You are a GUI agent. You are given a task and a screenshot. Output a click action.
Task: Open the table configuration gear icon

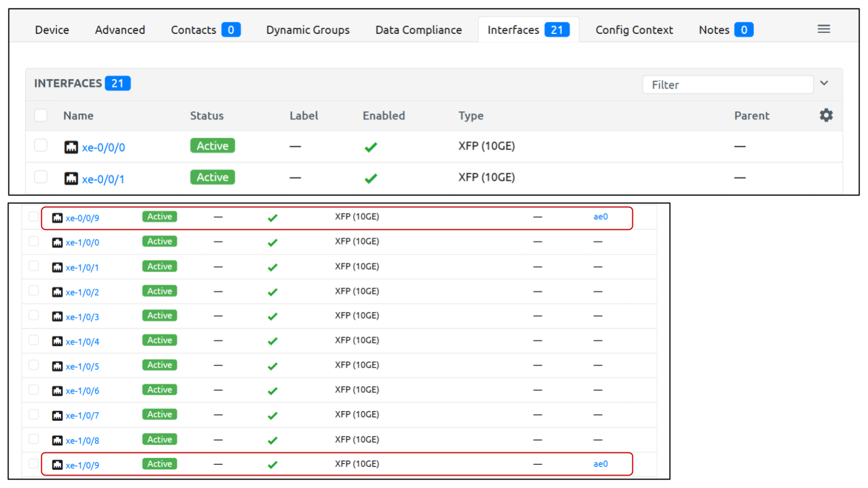[x=826, y=115]
